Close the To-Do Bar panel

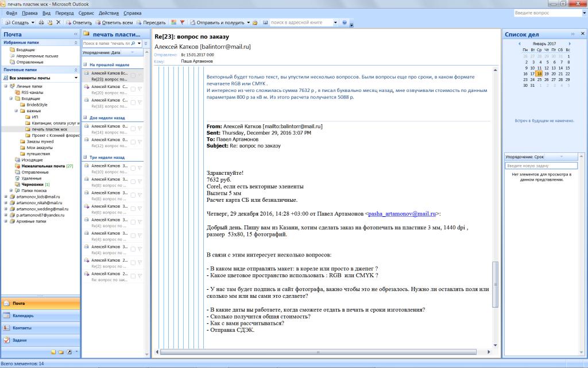point(582,34)
